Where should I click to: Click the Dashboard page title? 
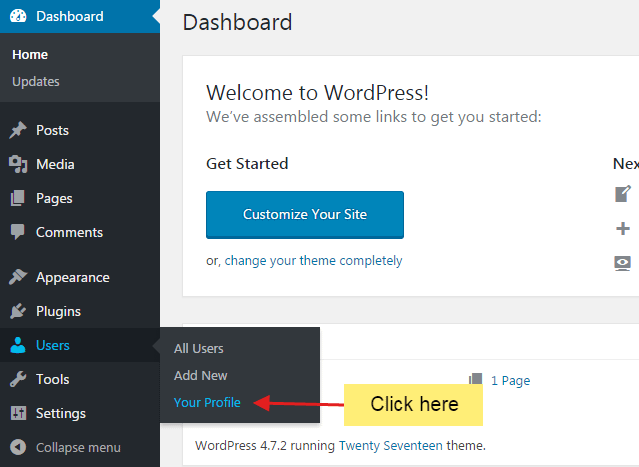coord(237,22)
